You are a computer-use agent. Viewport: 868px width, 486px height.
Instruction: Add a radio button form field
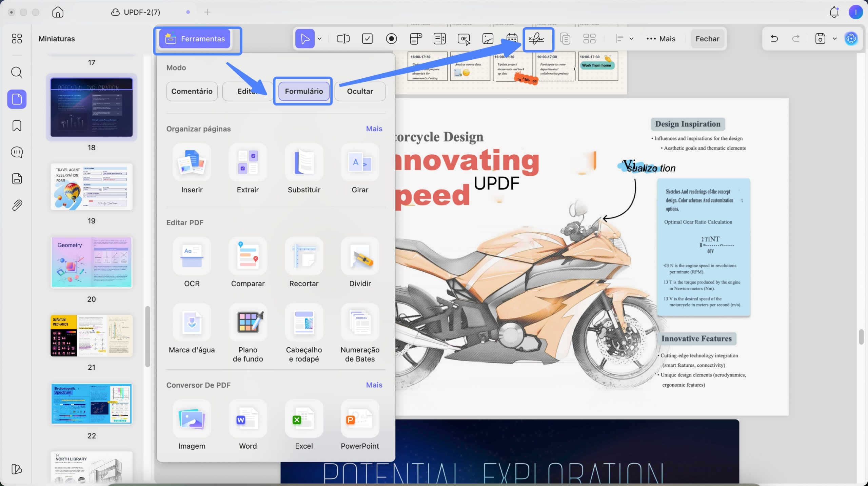click(x=391, y=39)
